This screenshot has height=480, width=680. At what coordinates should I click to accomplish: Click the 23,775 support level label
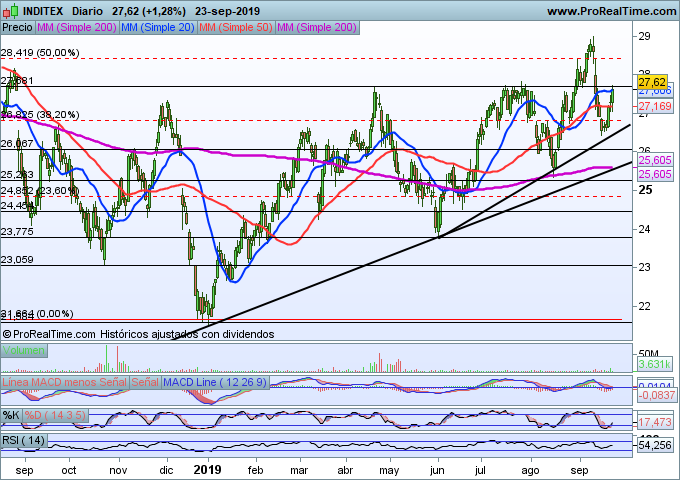[17, 232]
